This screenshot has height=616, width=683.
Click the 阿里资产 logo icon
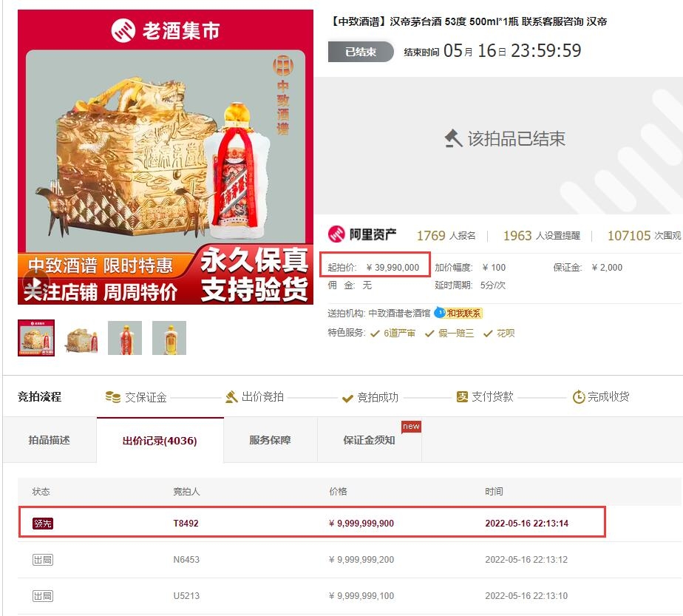336,234
